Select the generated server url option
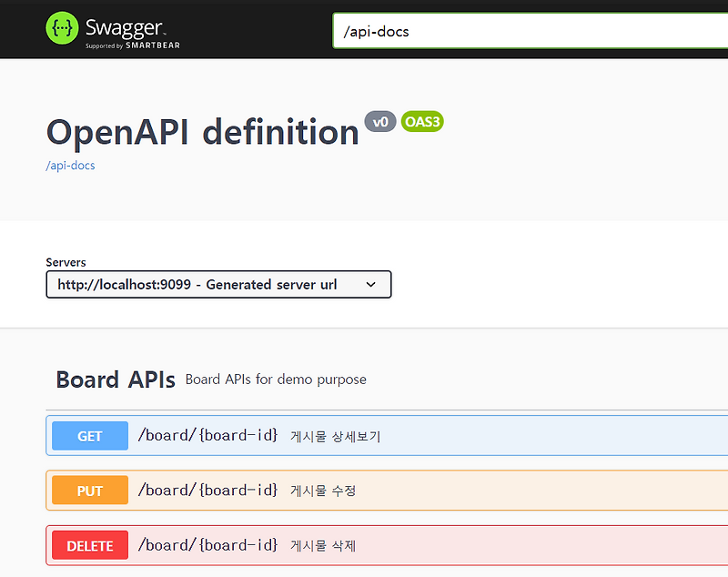Screen dimensions: 728x577 tap(218, 284)
